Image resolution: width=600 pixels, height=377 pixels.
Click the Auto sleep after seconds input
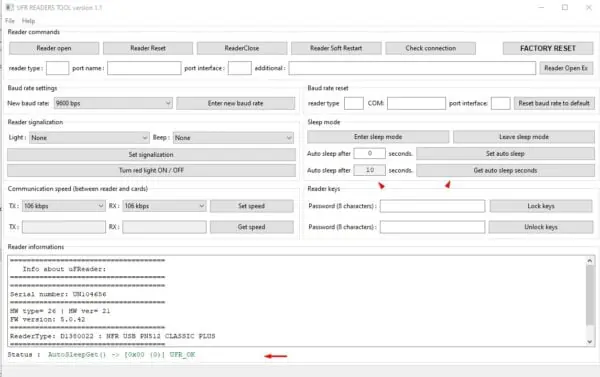tap(369, 153)
